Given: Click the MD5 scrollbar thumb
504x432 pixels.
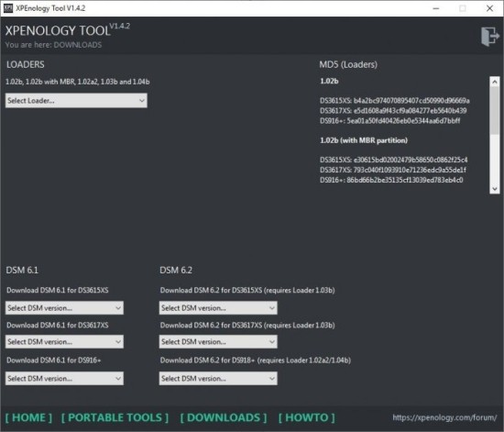Looking at the screenshot, I should click(x=495, y=110).
